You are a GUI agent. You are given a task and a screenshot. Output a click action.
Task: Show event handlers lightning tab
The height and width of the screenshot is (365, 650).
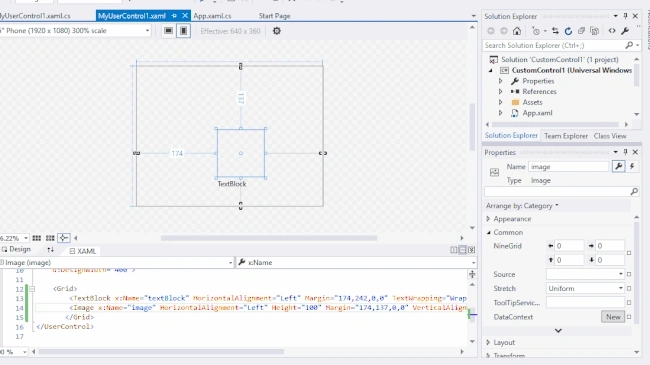pos(632,166)
